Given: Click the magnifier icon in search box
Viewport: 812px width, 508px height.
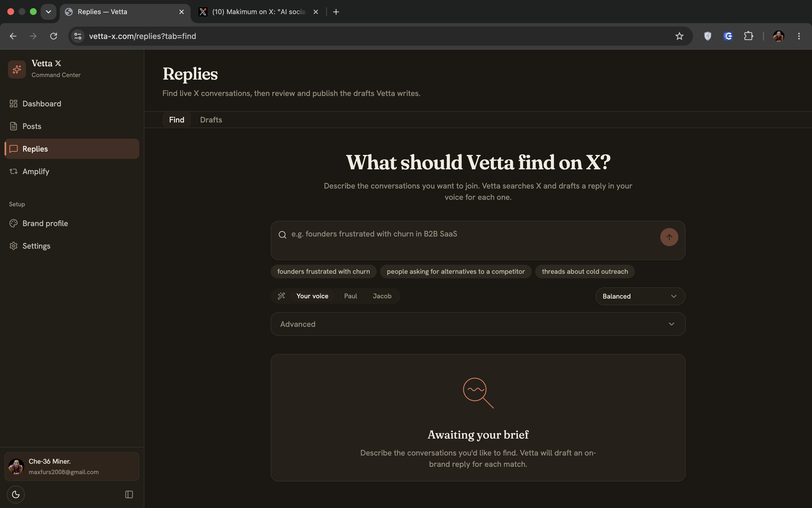Looking at the screenshot, I should tap(283, 235).
